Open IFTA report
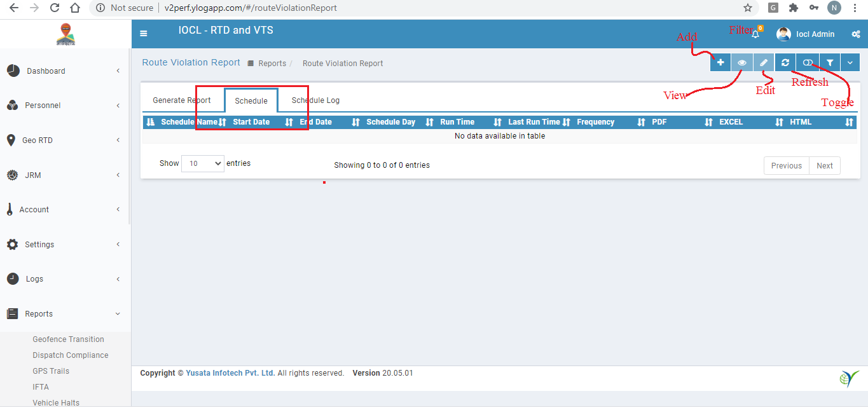868x410 pixels. (41, 387)
